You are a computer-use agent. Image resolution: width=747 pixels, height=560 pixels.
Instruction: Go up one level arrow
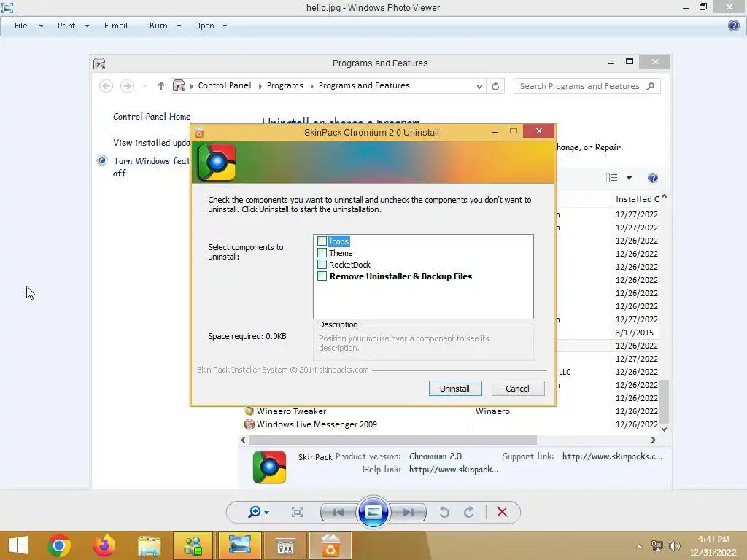point(161,86)
